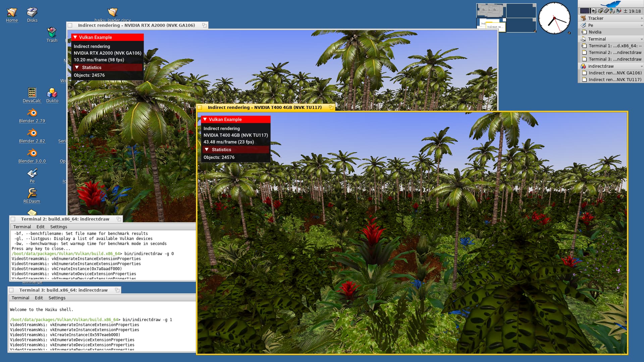Viewport: 644px width, 362px height.
Task: Click the "10.20 ms/frame (98 fps)" readout
Action: pyautogui.click(x=99, y=60)
